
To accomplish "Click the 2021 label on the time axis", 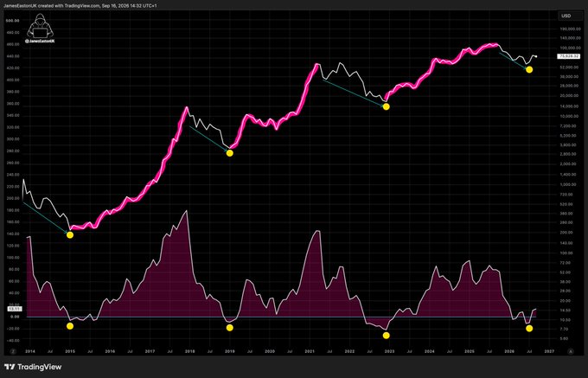I will click(x=310, y=352).
